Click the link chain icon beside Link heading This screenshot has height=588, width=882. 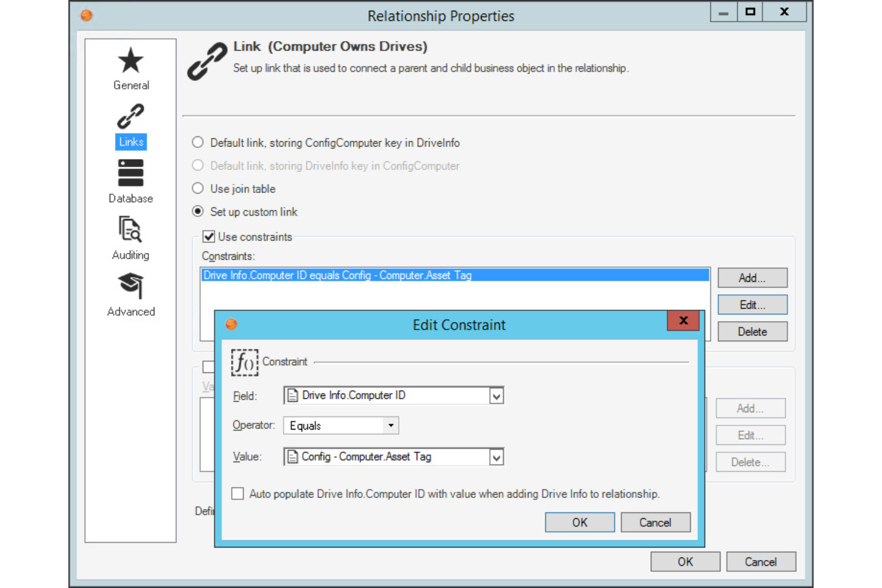pos(207,60)
